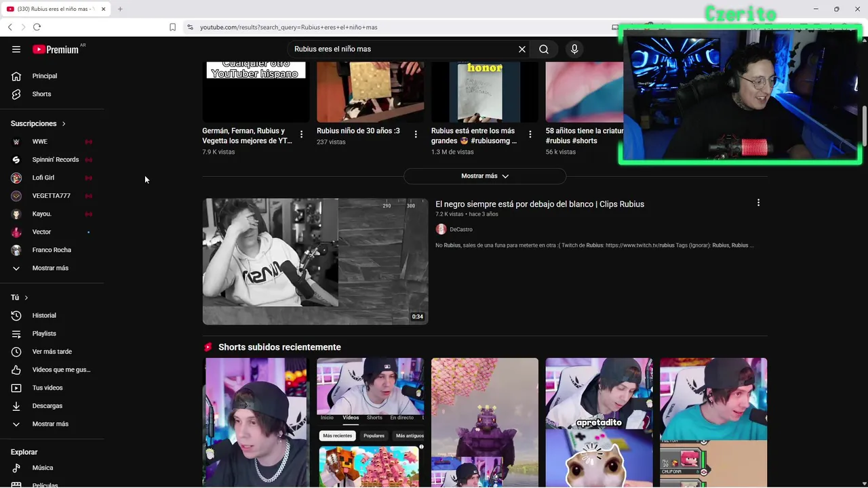Open recent short showing pink Minecraft build
The height and width of the screenshot is (488, 868).
(x=370, y=422)
